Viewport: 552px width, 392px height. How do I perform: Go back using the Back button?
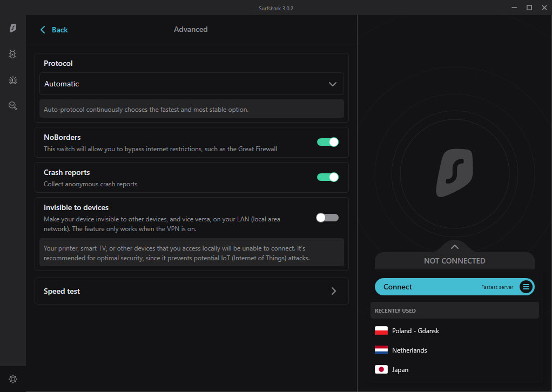click(54, 30)
